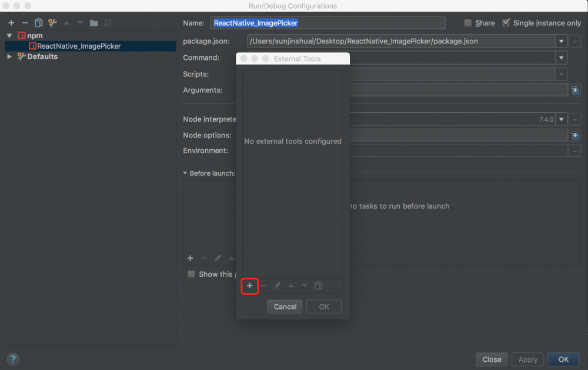
Task: Cancel the External Tools dialog
Action: [x=285, y=307]
